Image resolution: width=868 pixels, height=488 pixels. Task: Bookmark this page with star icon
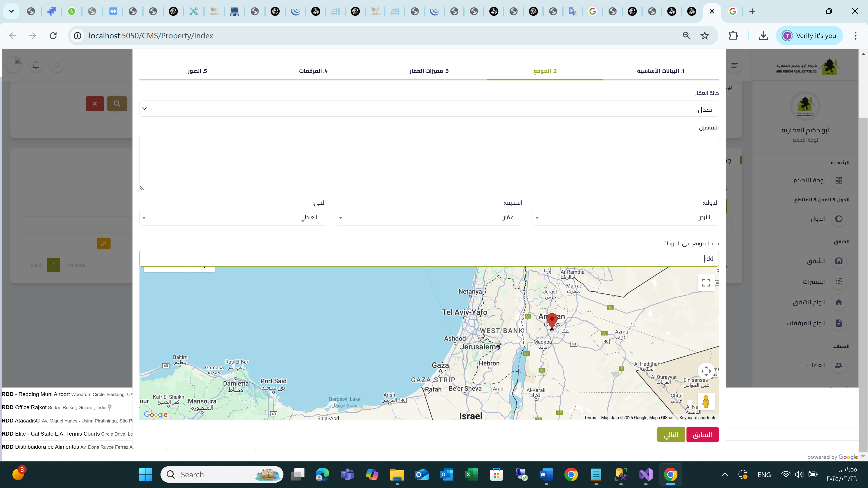[705, 36]
